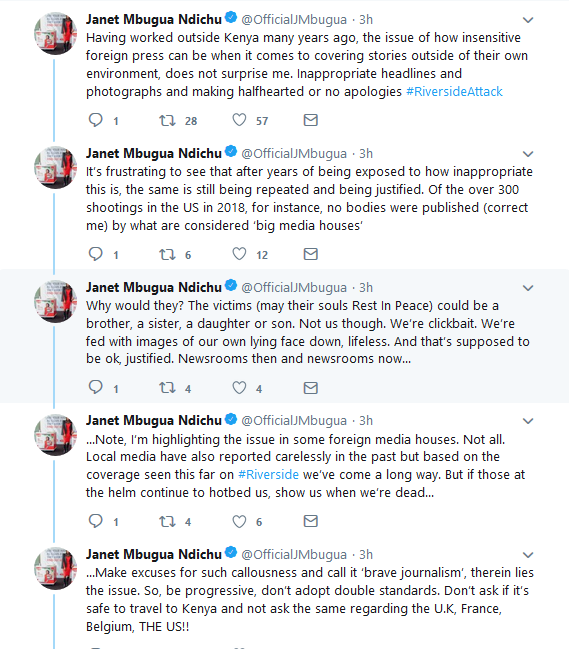Follow the #Riverside hashtag link
569x649 pixels.
268,474
